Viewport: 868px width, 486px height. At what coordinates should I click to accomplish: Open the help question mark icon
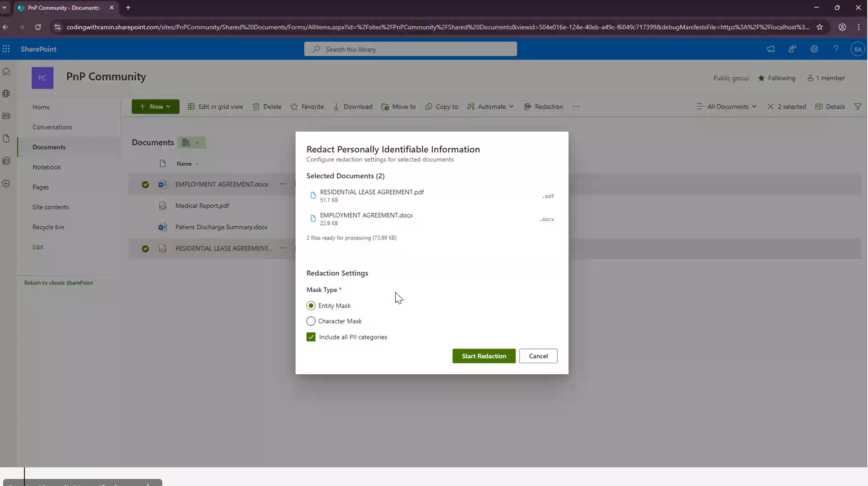click(835, 49)
